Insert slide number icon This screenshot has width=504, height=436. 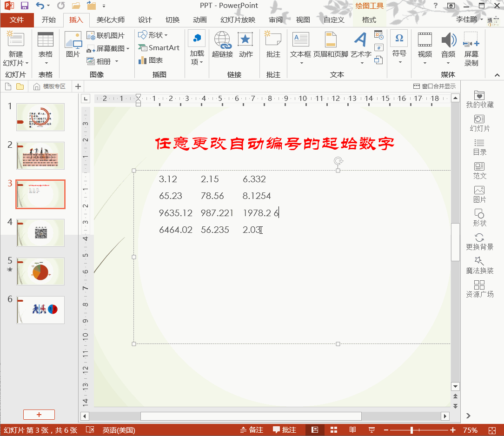coord(378,47)
